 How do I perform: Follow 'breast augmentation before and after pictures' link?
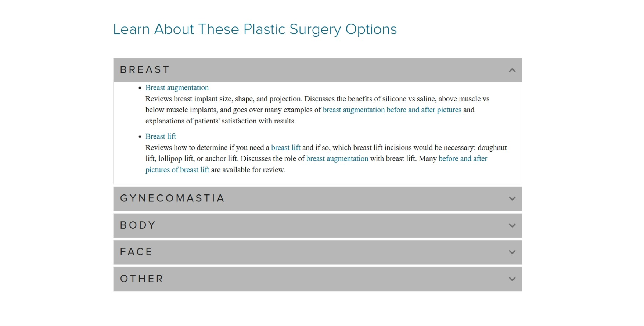tap(392, 110)
